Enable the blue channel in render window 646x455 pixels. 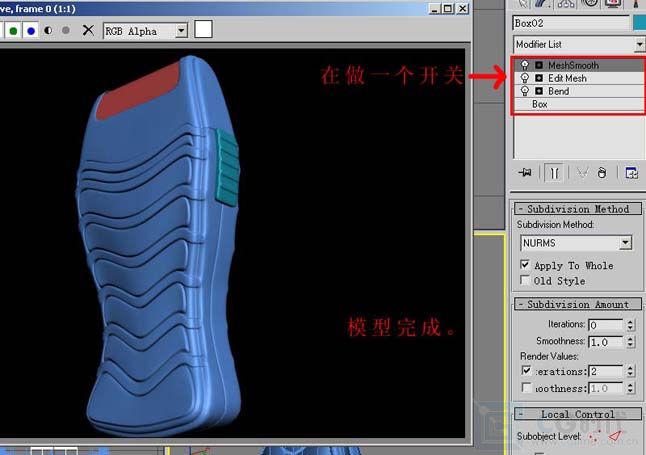pyautogui.click(x=31, y=31)
